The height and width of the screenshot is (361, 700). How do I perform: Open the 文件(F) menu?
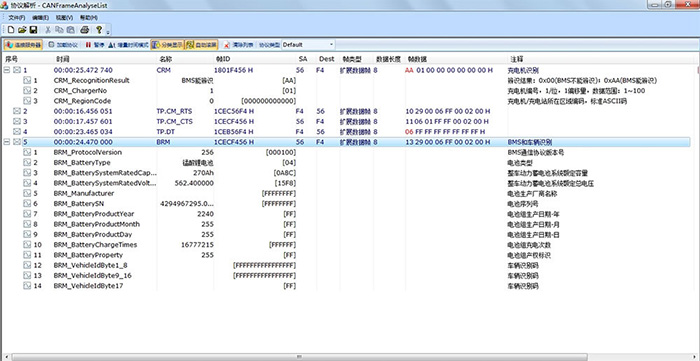click(x=17, y=18)
